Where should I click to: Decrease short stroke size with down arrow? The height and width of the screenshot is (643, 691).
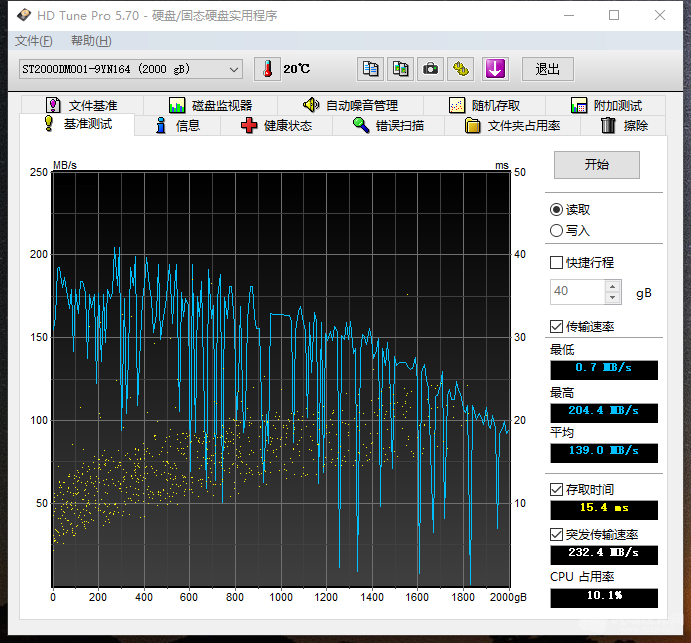pos(612,297)
